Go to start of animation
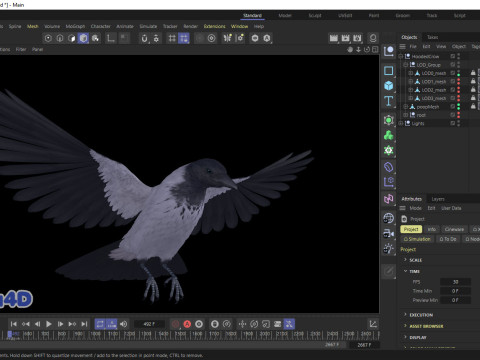Image resolution: width=480 pixels, height=360 pixels. pos(14,324)
